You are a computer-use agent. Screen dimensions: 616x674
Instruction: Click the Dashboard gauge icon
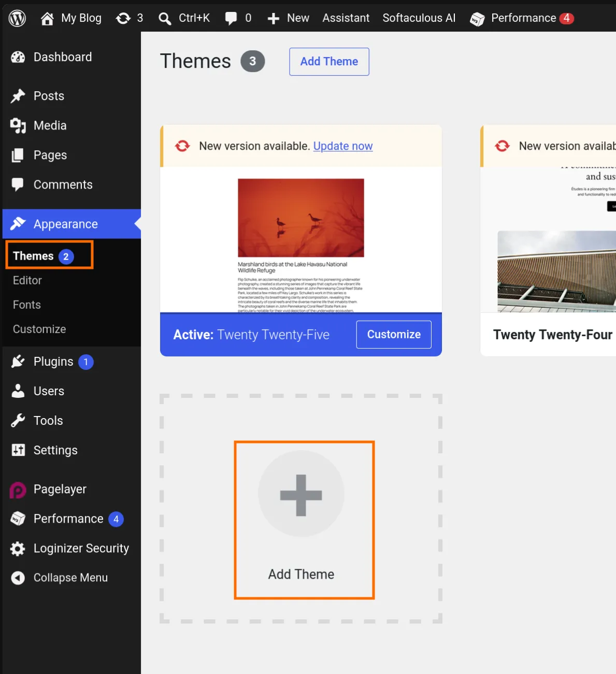[x=18, y=58]
